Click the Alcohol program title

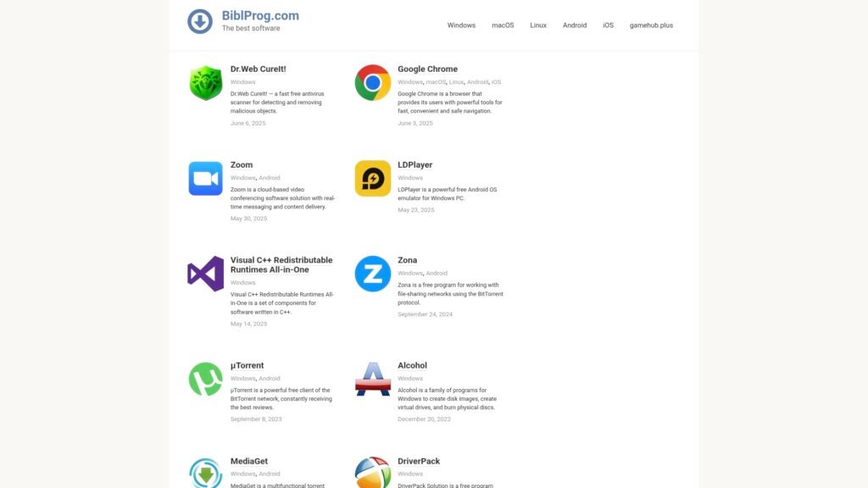(412, 366)
